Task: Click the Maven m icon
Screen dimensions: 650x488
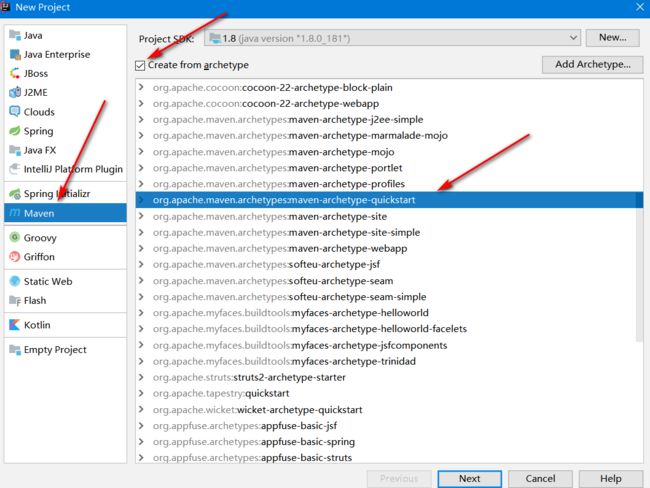Action: pos(15,213)
